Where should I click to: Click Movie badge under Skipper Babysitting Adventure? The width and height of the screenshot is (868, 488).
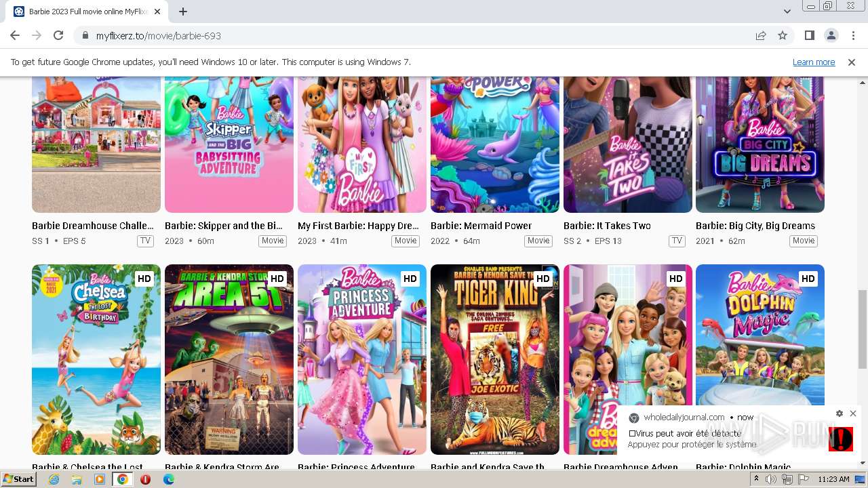tap(273, 241)
